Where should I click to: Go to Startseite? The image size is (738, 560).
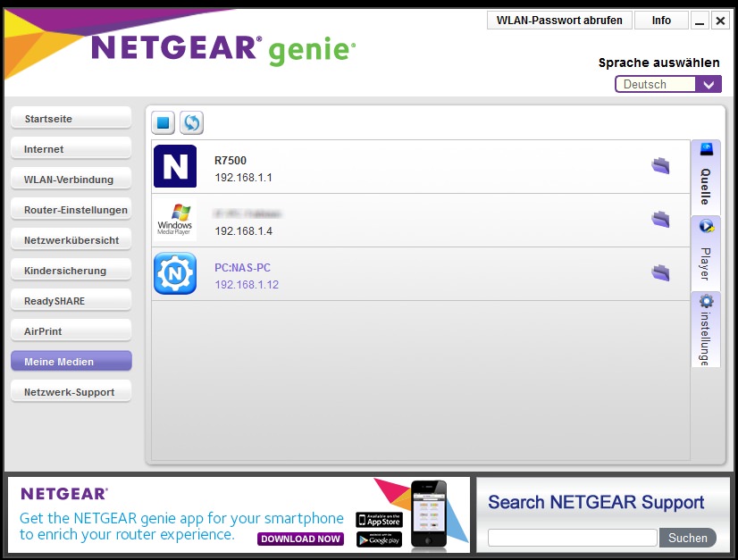(x=71, y=119)
